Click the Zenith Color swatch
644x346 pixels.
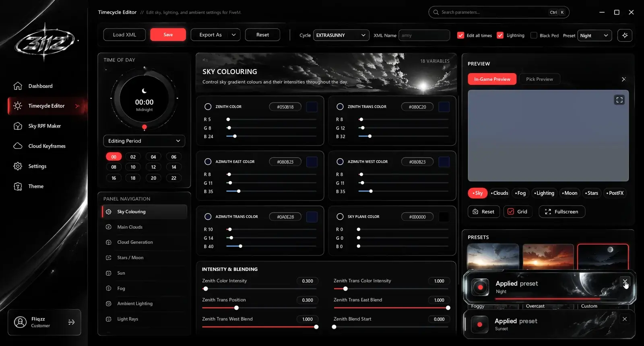[312, 107]
